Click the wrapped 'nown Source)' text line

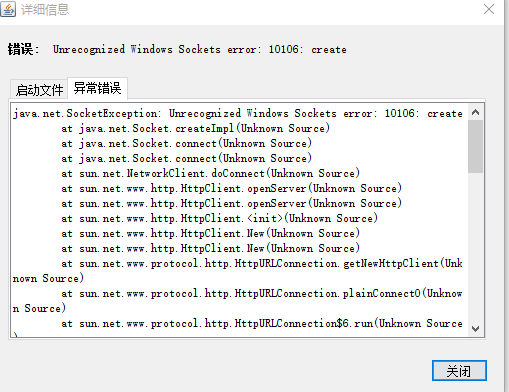(x=48, y=279)
